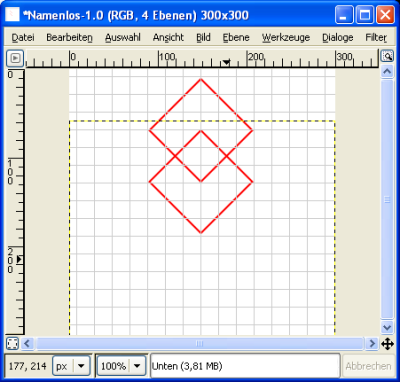
Task: Click the vertical scrollbar thumb
Action: (x=387, y=199)
